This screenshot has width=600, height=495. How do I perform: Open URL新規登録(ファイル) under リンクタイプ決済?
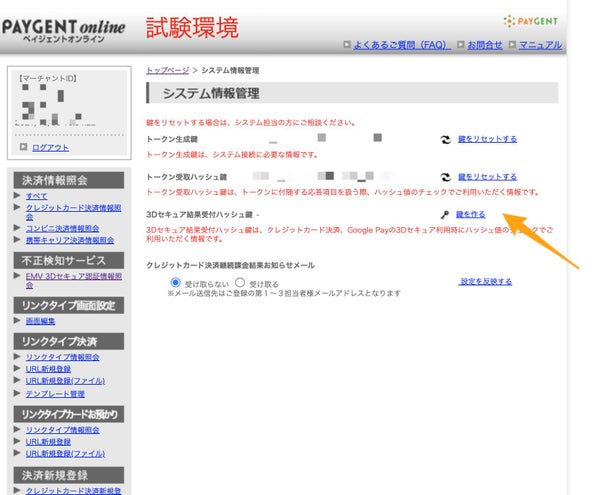[x=65, y=381]
